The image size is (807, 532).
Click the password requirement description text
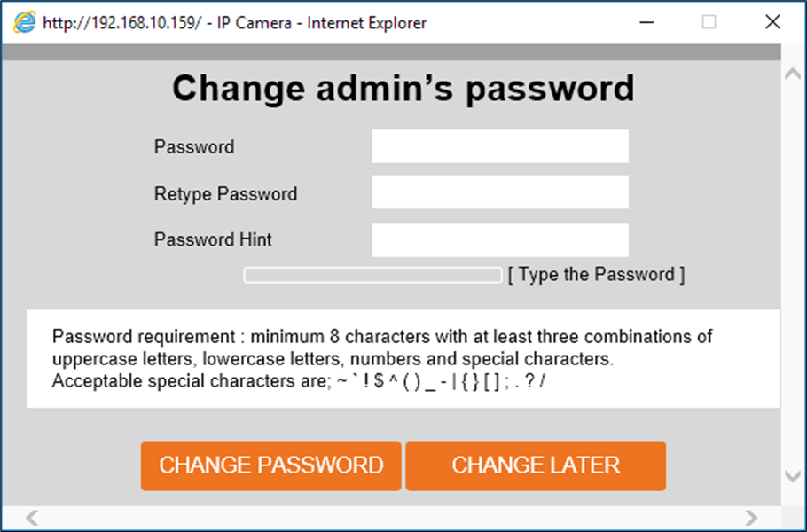382,359
